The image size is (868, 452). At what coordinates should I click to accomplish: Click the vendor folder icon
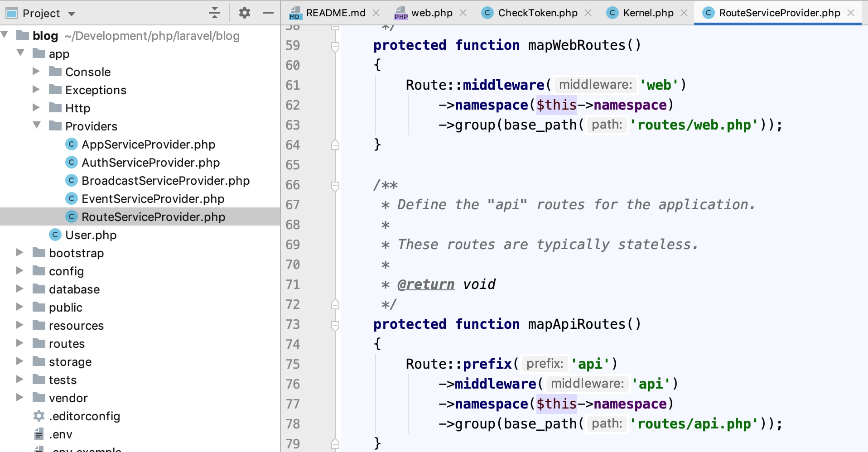coord(39,397)
